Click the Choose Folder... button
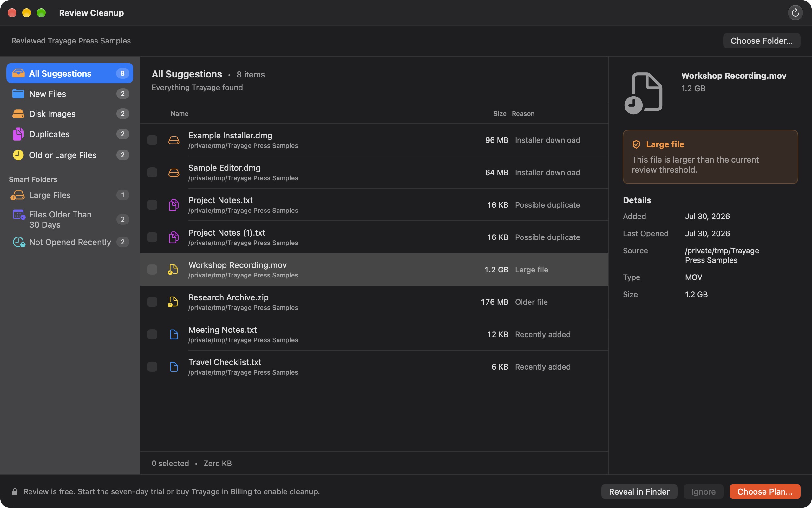This screenshot has width=812, height=508. click(x=761, y=41)
